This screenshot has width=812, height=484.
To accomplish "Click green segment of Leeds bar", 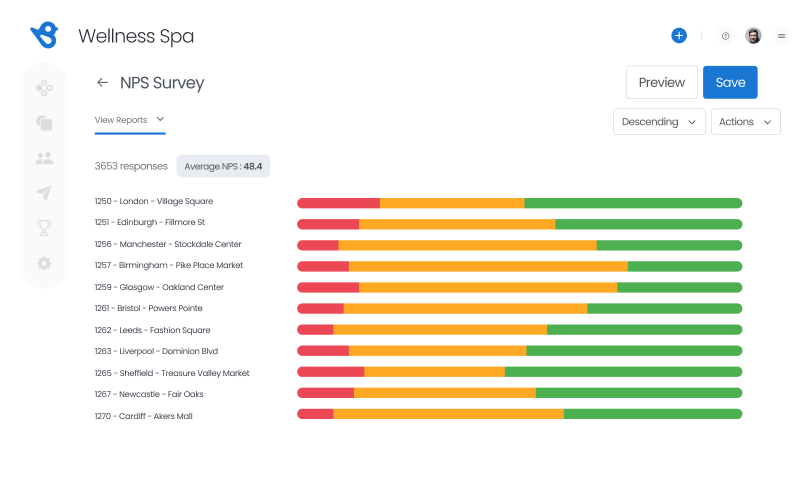I will click(x=645, y=330).
